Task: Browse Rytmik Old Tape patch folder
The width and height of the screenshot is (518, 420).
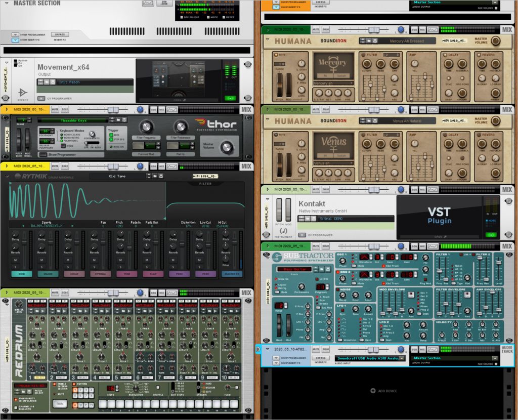Action: click(155, 176)
